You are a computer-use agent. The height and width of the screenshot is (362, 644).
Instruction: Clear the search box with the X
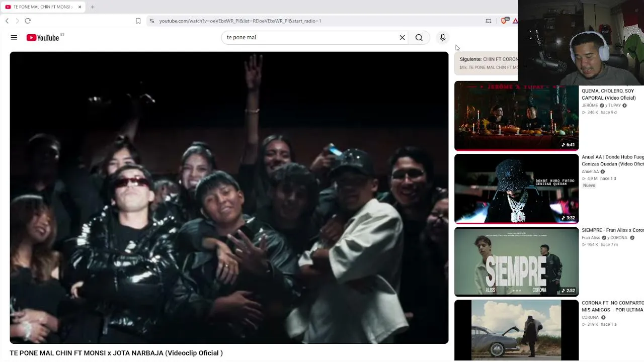pos(402,38)
